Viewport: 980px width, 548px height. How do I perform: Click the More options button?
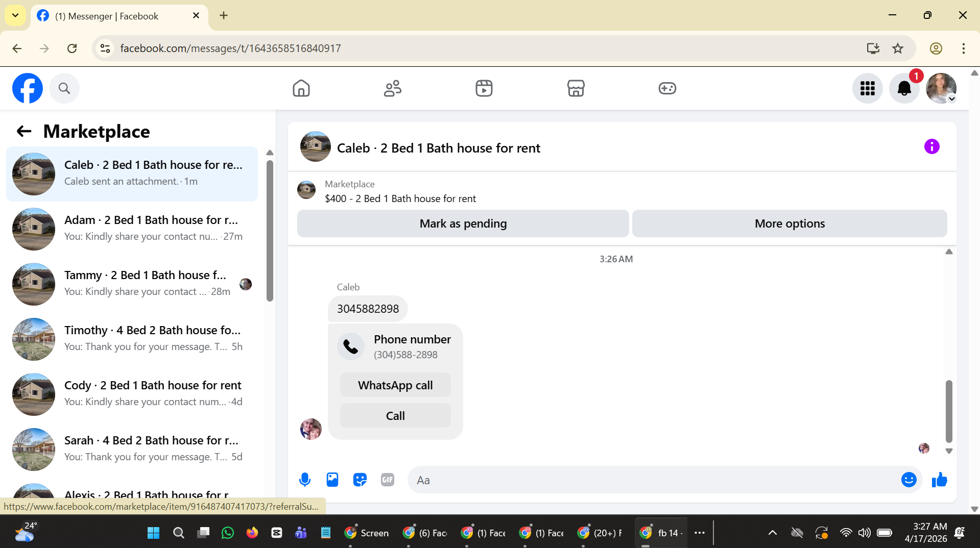click(790, 223)
